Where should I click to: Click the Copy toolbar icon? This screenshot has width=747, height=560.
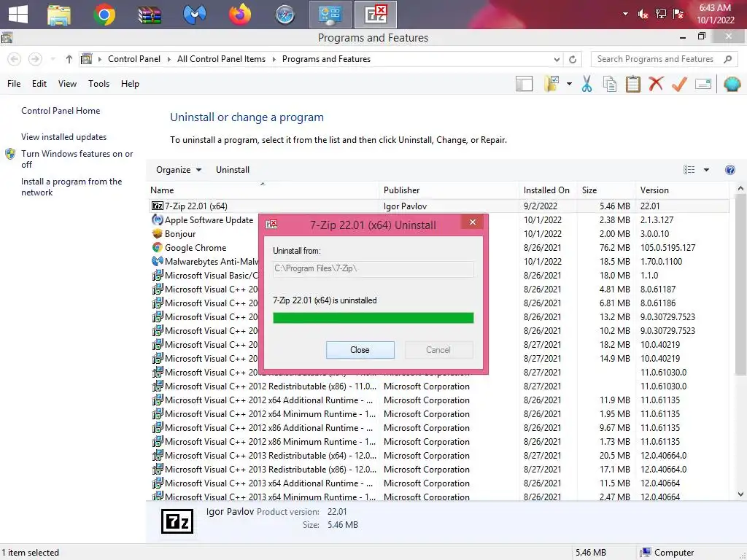tap(610, 84)
